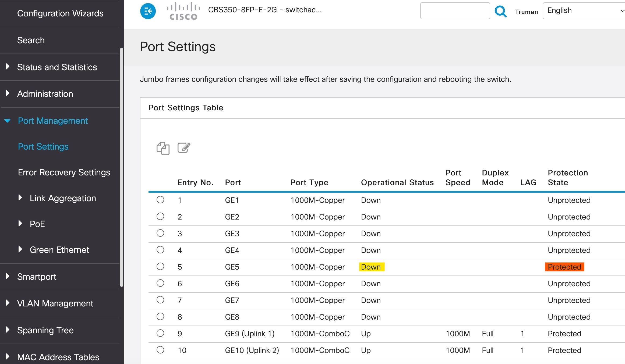Click the LAG column header
625x364 pixels.
click(x=528, y=182)
